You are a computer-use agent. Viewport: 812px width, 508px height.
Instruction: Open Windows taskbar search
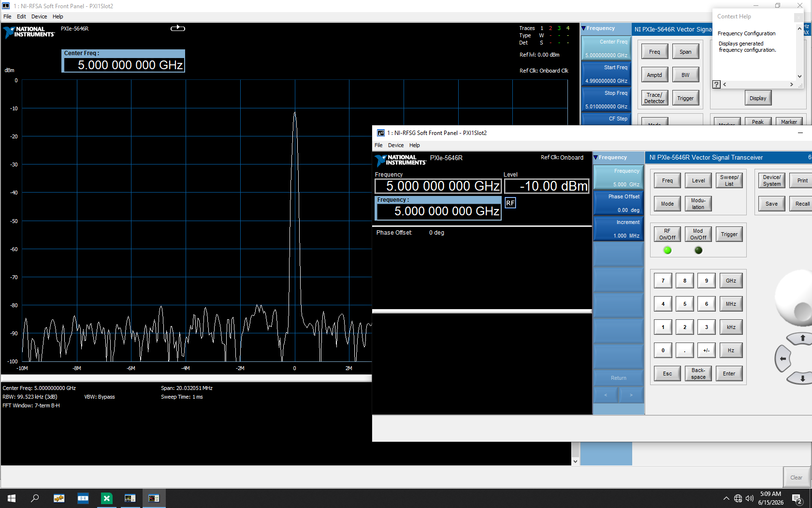35,498
